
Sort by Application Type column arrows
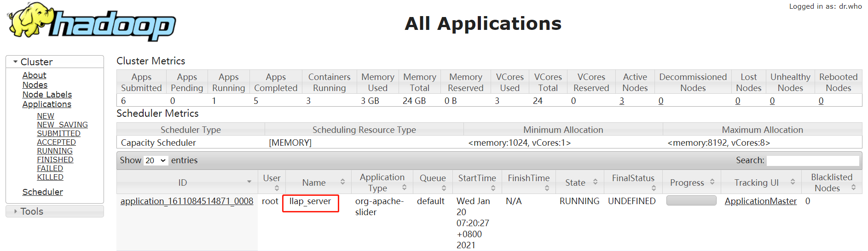coord(404,188)
